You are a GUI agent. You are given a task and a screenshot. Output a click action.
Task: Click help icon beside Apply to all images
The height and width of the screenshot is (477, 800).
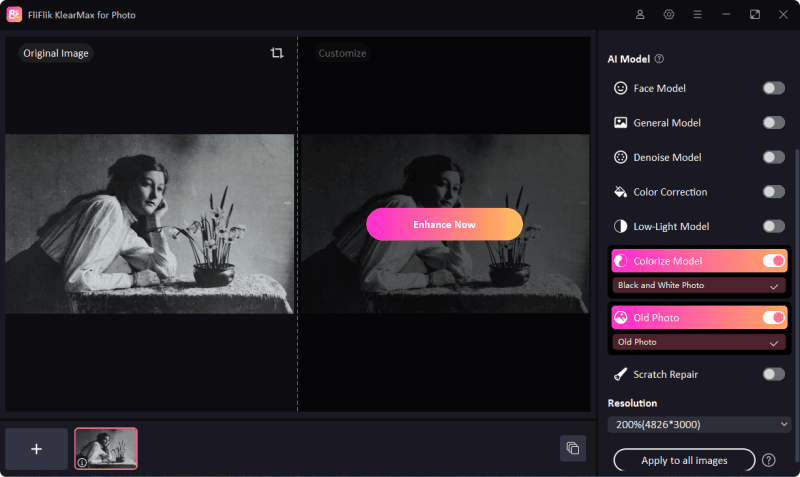(x=769, y=460)
